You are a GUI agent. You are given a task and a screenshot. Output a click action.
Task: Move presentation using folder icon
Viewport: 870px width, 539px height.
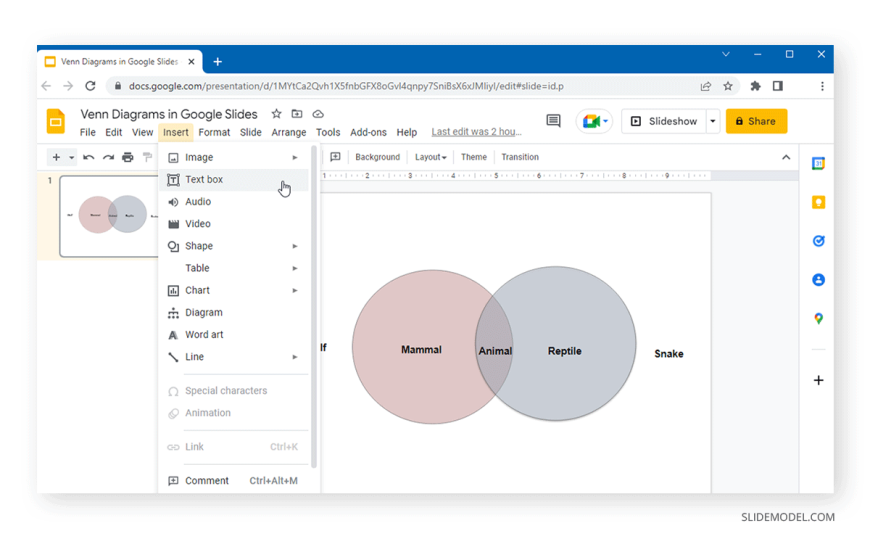coord(297,114)
